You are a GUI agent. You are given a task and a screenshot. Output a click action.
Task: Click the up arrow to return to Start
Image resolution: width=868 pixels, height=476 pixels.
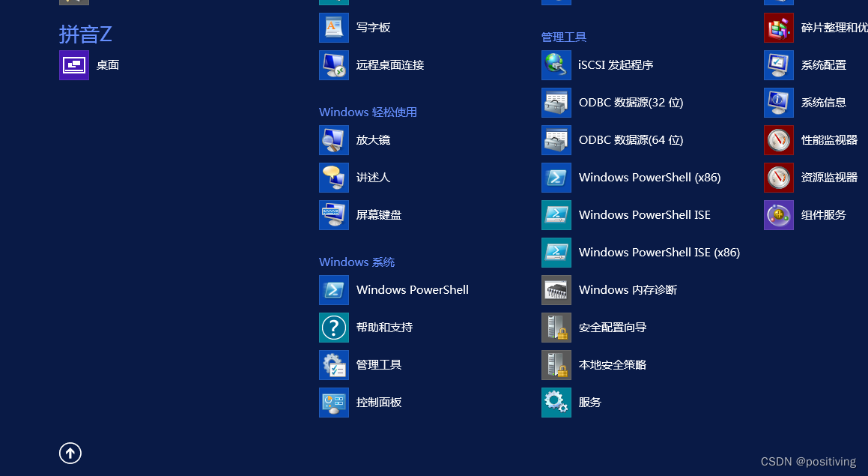coord(70,454)
